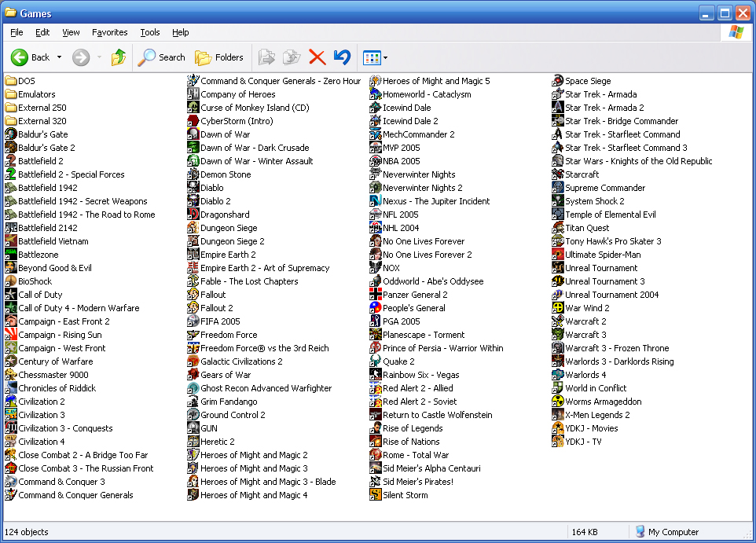Screen dimensions: 756x543
Task: Select the War Wind 2 icon
Action: click(x=558, y=308)
